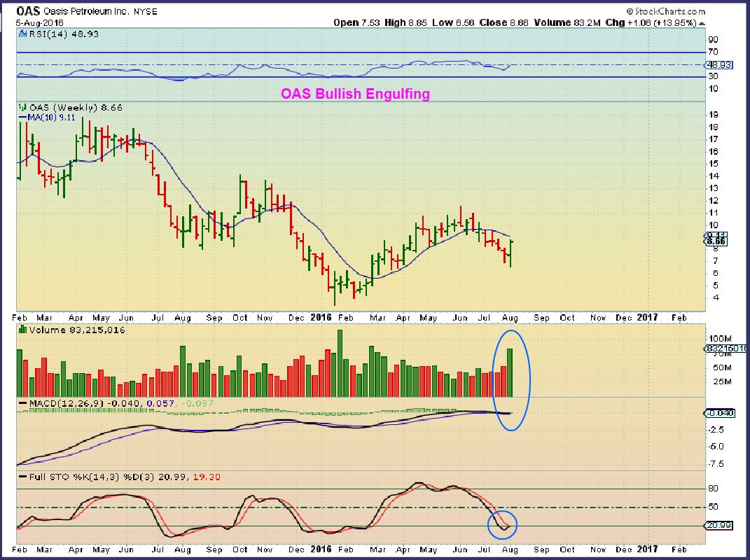
Task: Click the volume bars icon beside Volume 83,215,016
Action: (22, 330)
